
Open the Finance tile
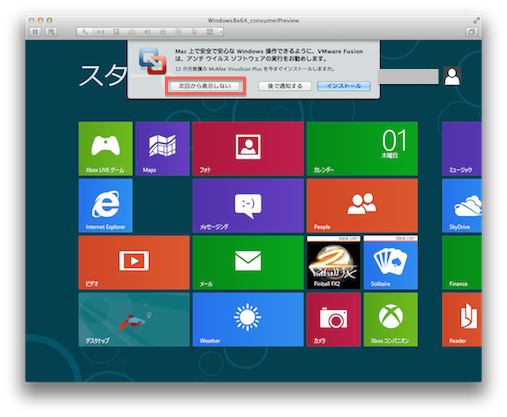tap(462, 263)
